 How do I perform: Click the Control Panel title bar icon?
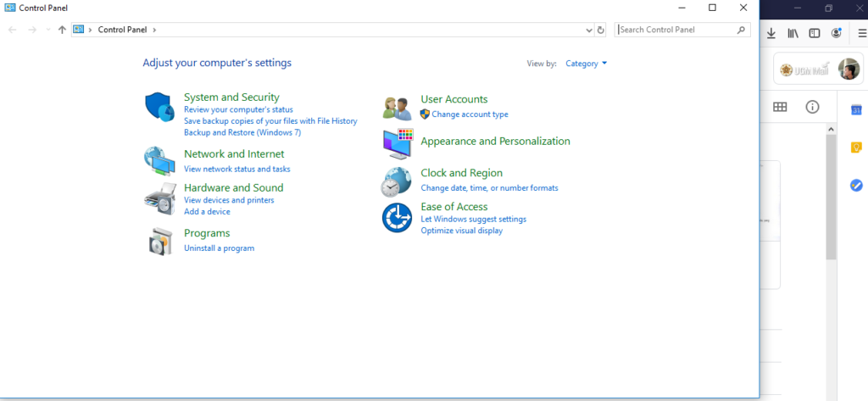point(10,8)
